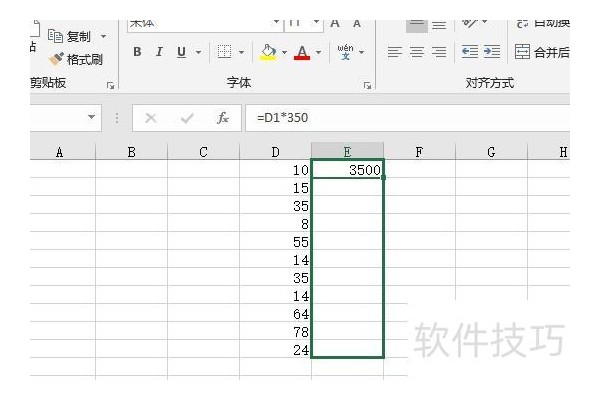Center text horizontally
Viewport: 600px width, 400px height.
417,52
